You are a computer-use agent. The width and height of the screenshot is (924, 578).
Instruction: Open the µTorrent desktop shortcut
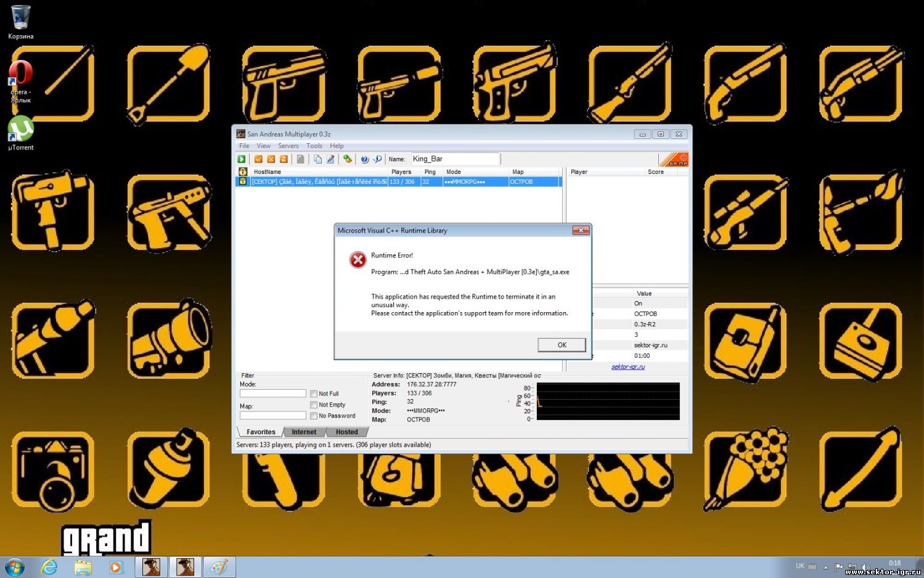[20, 133]
